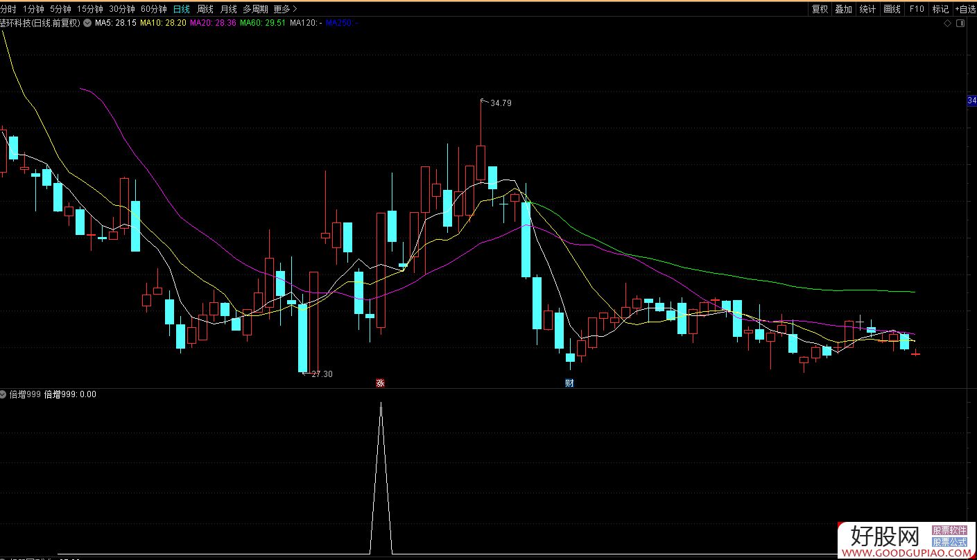The width and height of the screenshot is (977, 560).
Task: Click the 34.79 high price label
Action: click(x=501, y=103)
